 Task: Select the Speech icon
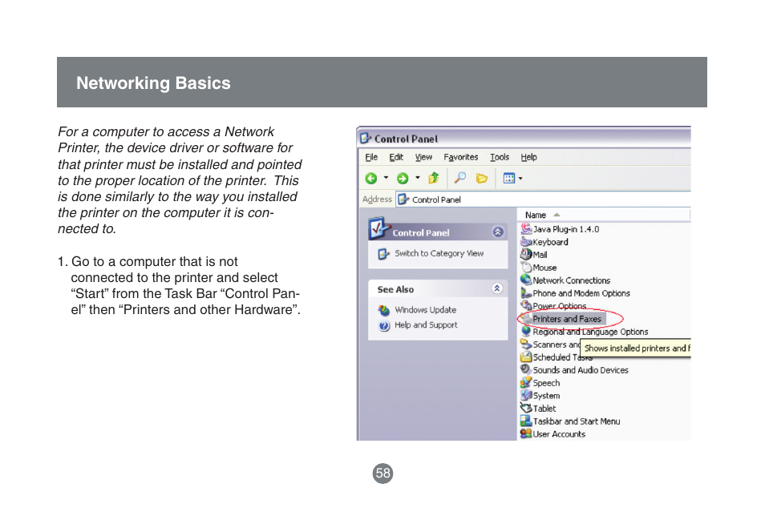click(526, 383)
